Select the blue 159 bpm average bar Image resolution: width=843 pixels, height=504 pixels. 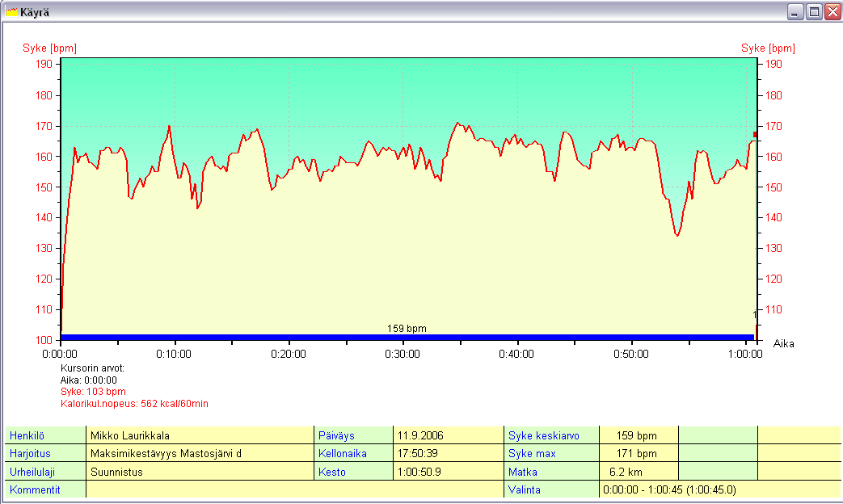[x=407, y=337]
